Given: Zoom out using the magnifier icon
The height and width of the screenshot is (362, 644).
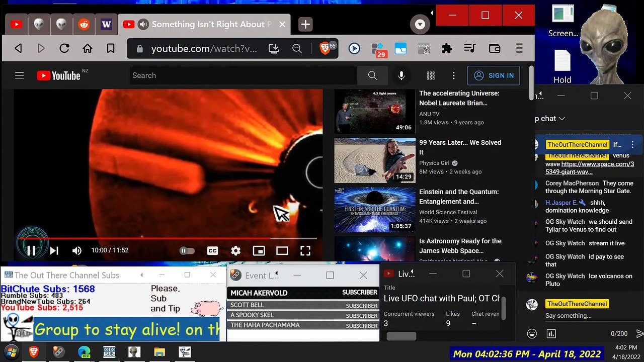Looking at the screenshot, I should coord(297,49).
